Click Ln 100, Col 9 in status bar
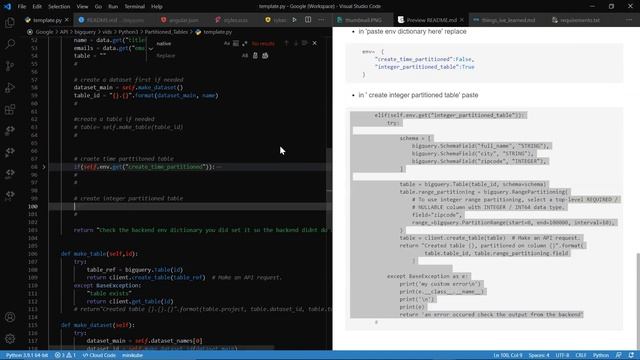Image resolution: width=640 pixels, height=360 pixels. pyautogui.click(x=508, y=355)
